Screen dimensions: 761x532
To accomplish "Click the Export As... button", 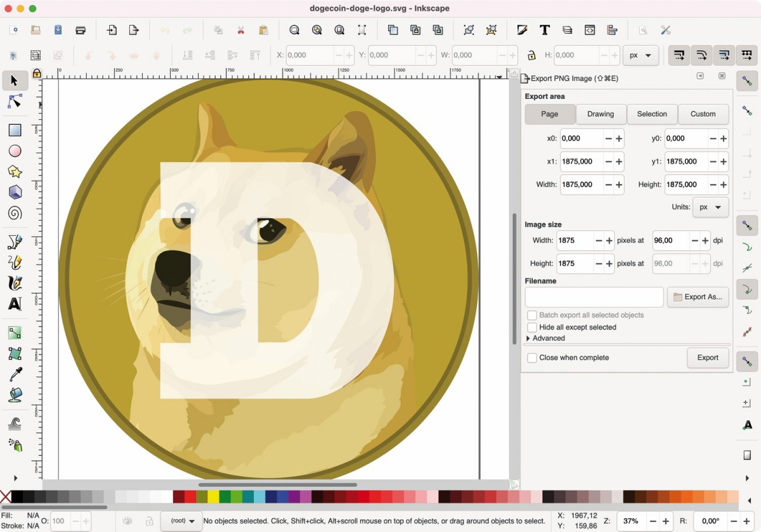I will point(698,297).
